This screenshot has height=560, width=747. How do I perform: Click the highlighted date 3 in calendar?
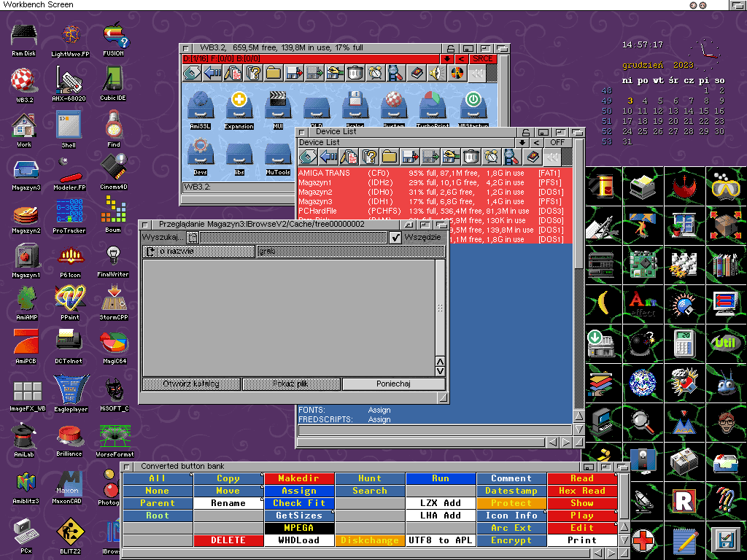tap(630, 101)
